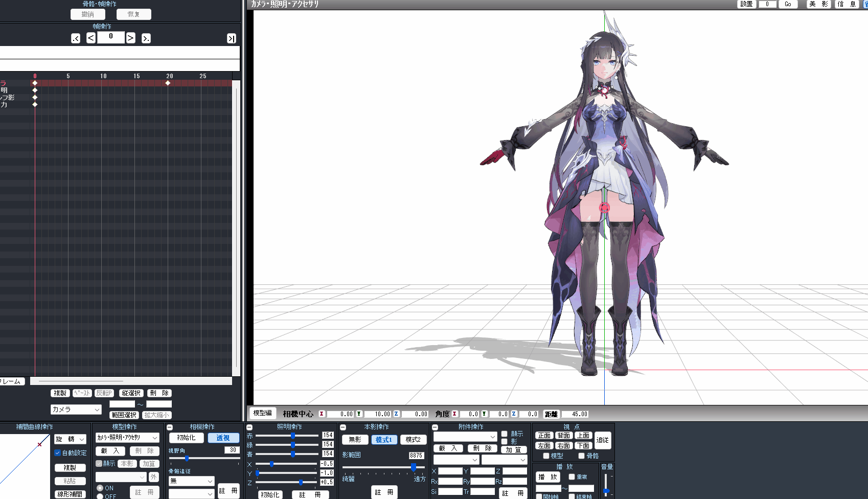Image resolution: width=868 pixels, height=499 pixels.
Task: Click the frame number input field showing 0
Action: (111, 37)
